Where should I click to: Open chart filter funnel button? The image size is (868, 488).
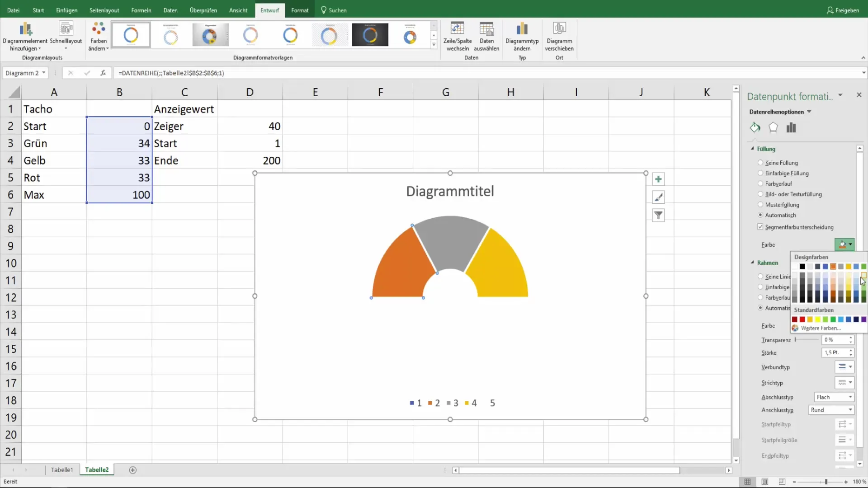pos(658,216)
